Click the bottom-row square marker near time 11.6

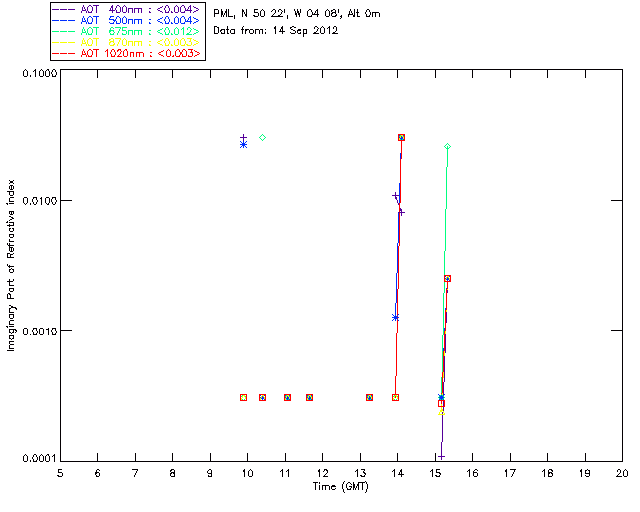(309, 397)
